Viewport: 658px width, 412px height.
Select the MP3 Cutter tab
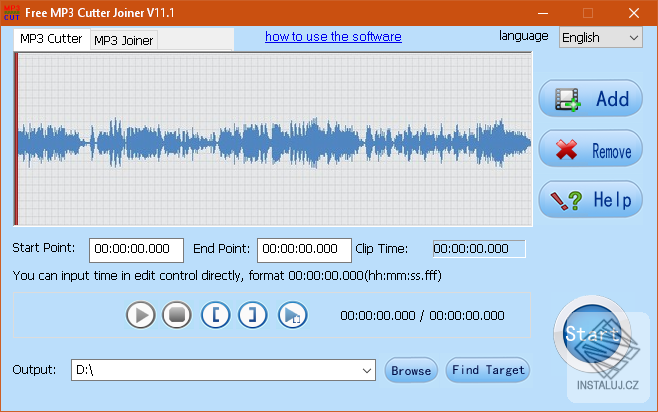(x=51, y=39)
